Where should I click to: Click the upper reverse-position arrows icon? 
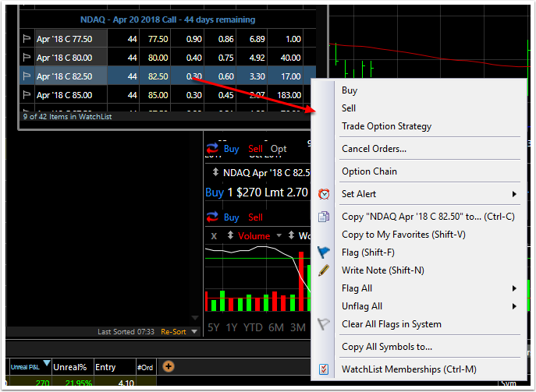click(212, 149)
